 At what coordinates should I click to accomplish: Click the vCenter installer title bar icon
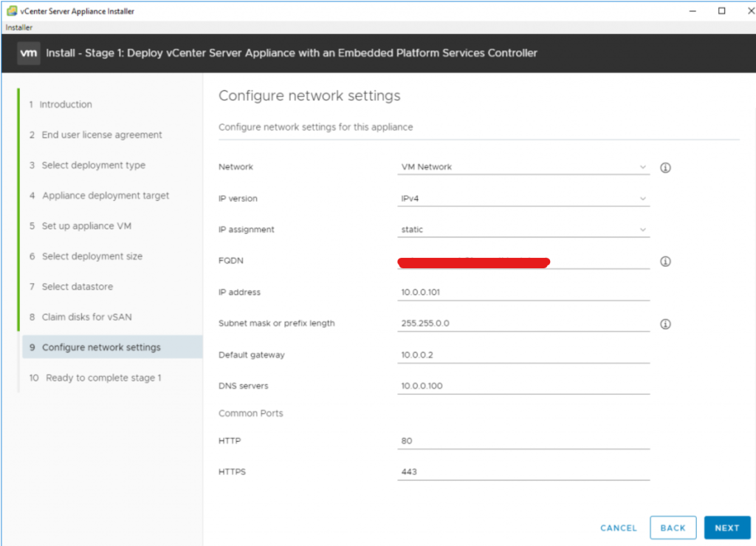(x=12, y=10)
